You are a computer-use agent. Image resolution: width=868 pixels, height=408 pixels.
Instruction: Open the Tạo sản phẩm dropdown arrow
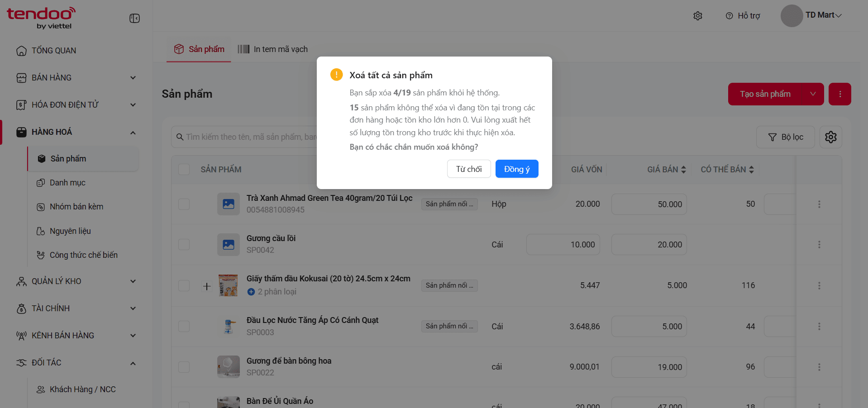(813, 94)
